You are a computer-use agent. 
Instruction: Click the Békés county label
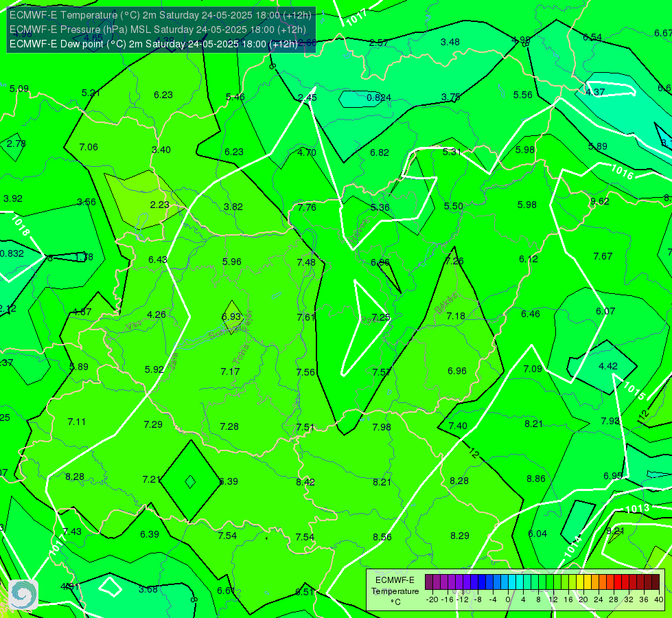[445, 304]
